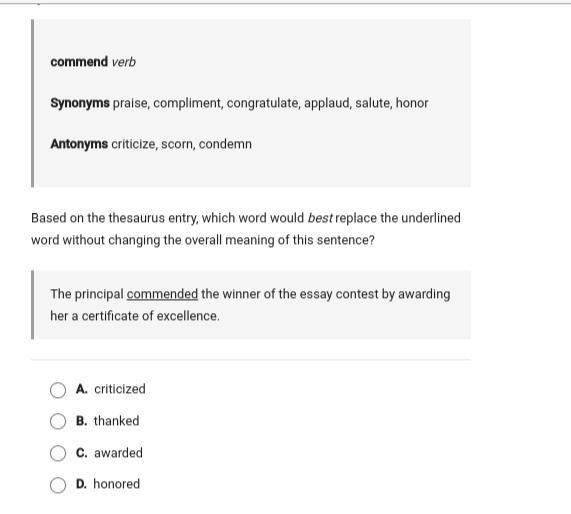Click the answer text 'awarded'
The image size is (571, 514).
coord(118,453)
